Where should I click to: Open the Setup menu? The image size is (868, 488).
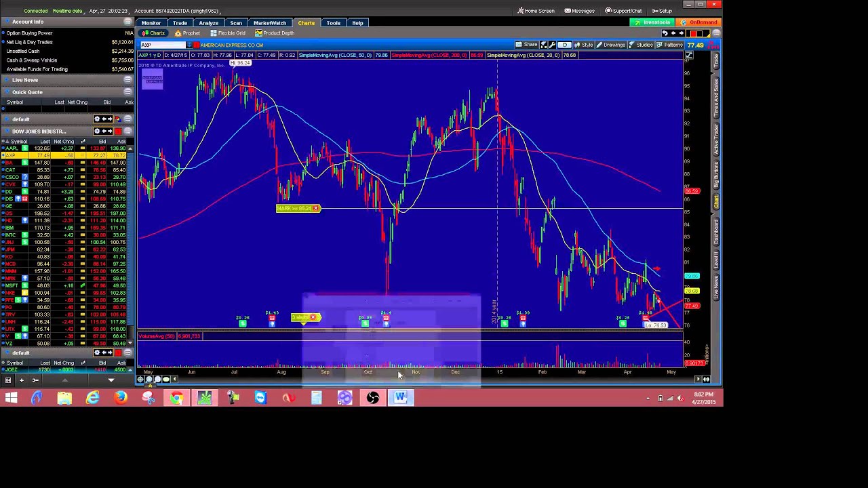[x=662, y=11]
